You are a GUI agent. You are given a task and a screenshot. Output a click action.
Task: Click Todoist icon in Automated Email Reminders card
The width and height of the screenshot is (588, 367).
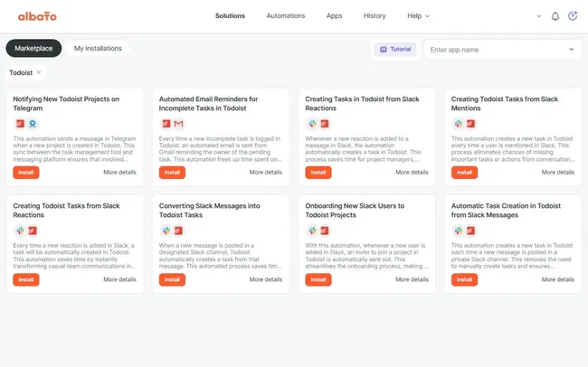[166, 124]
